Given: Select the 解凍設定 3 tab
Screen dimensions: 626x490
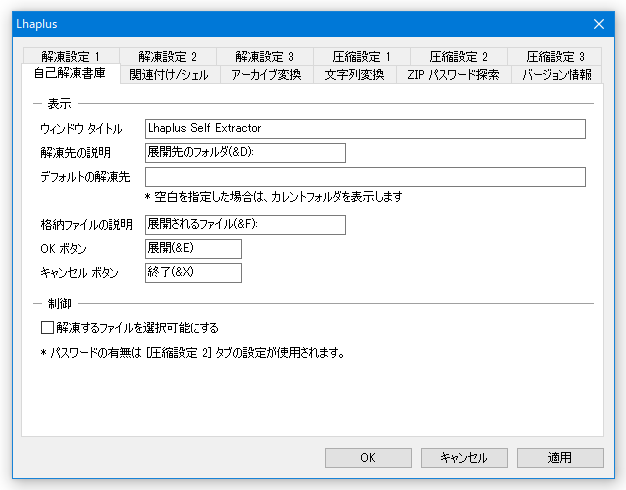Looking at the screenshot, I should click(265, 57).
